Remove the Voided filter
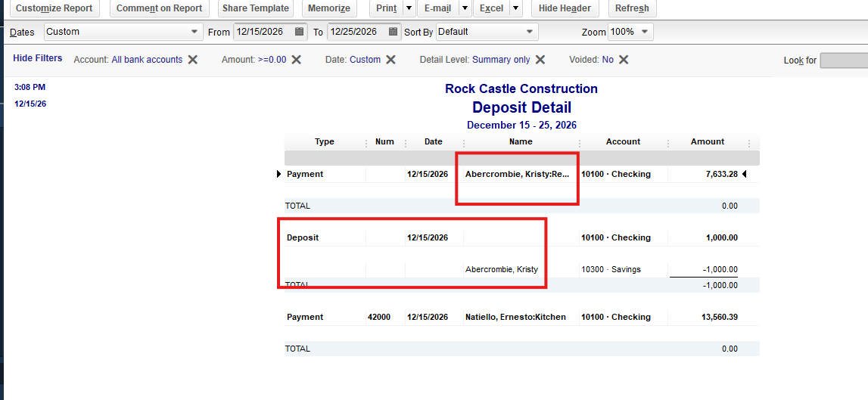 coord(624,60)
